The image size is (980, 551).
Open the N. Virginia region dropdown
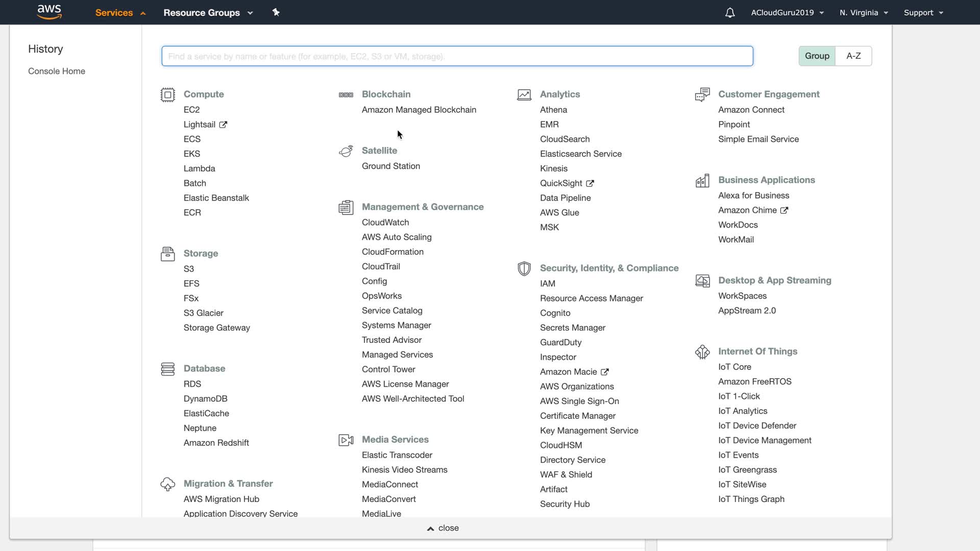click(864, 13)
